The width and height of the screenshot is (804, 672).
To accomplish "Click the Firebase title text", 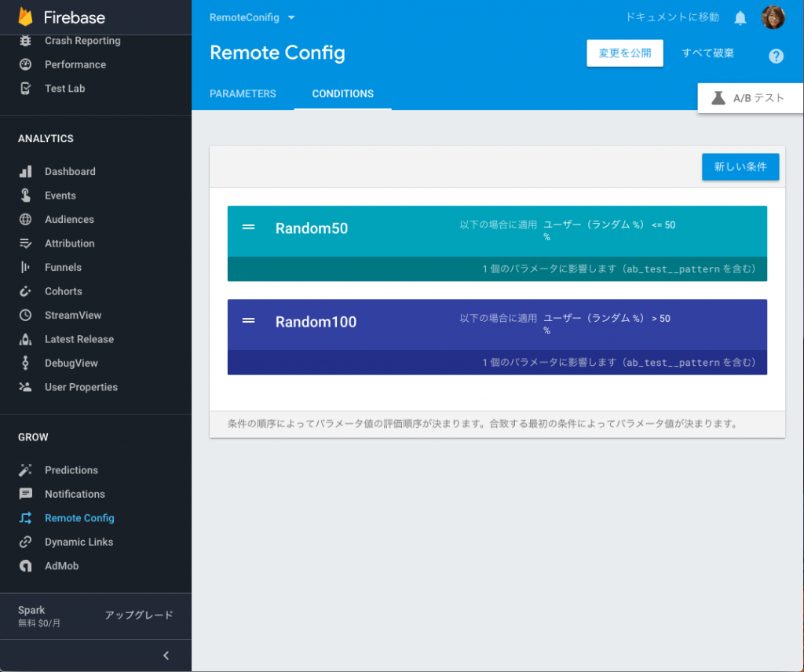I will pos(75,17).
